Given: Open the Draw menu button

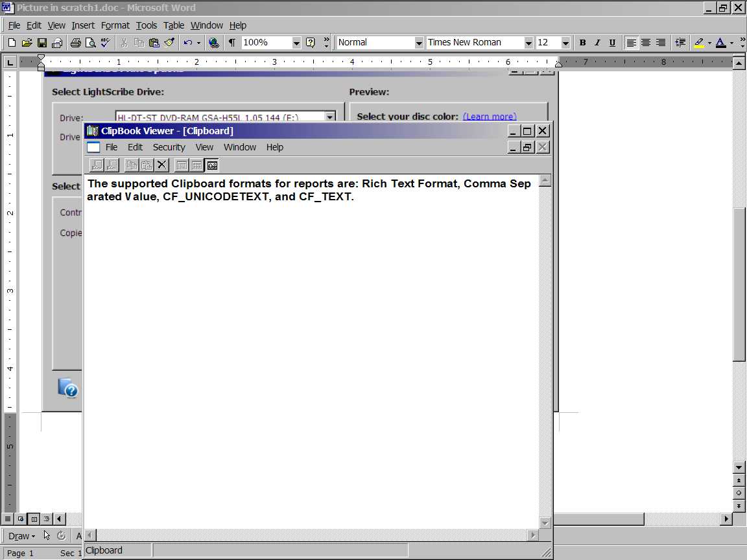Looking at the screenshot, I should tap(21, 536).
